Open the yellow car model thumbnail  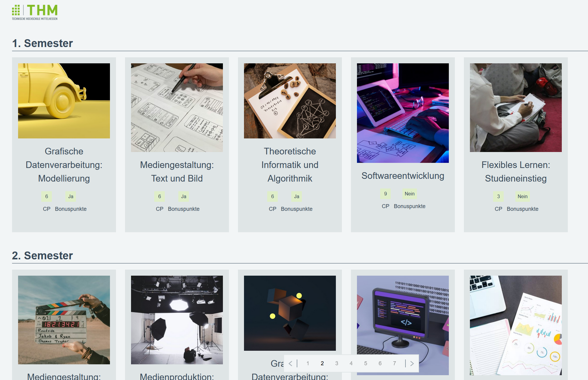[64, 101]
